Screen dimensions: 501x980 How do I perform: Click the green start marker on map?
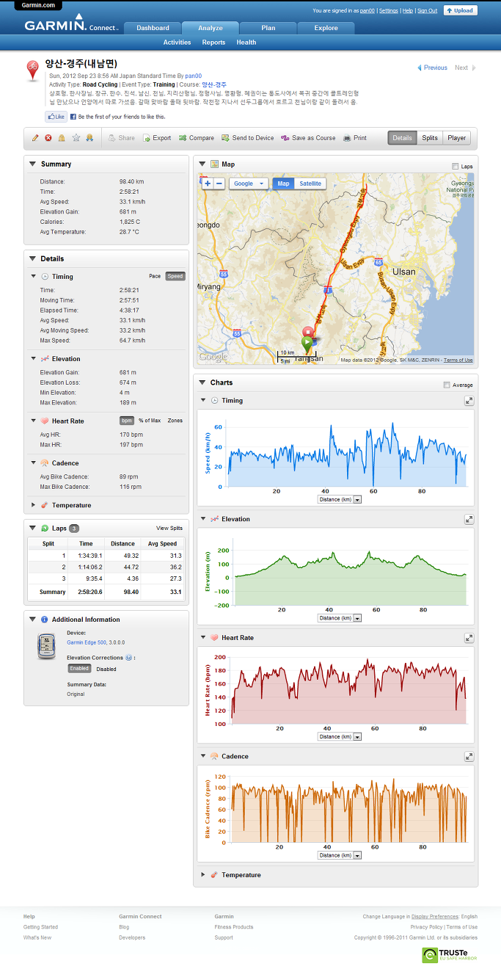click(x=307, y=343)
